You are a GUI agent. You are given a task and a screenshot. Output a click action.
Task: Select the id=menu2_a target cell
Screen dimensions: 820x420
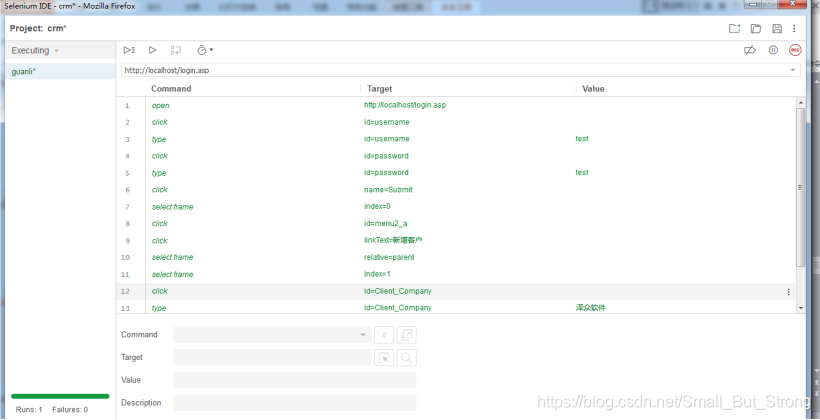(x=385, y=224)
